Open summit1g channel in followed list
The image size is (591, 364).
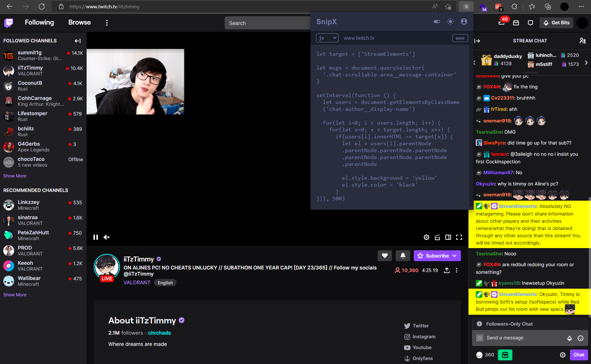(x=43, y=55)
